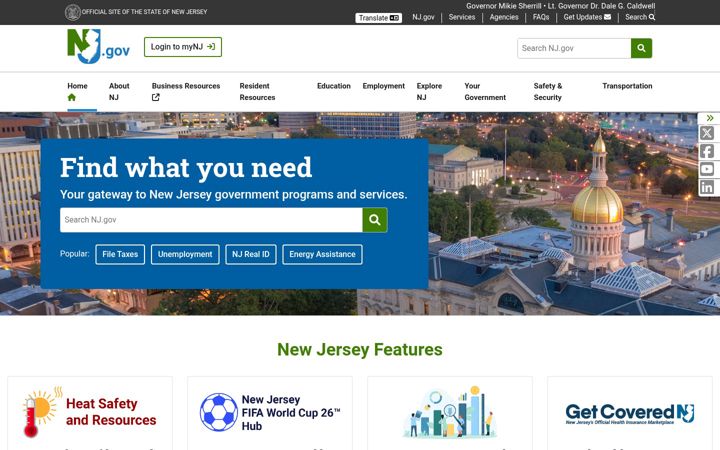Viewport: 720px width, 450px height.
Task: Click the Find what you need heading
Action: click(x=186, y=167)
